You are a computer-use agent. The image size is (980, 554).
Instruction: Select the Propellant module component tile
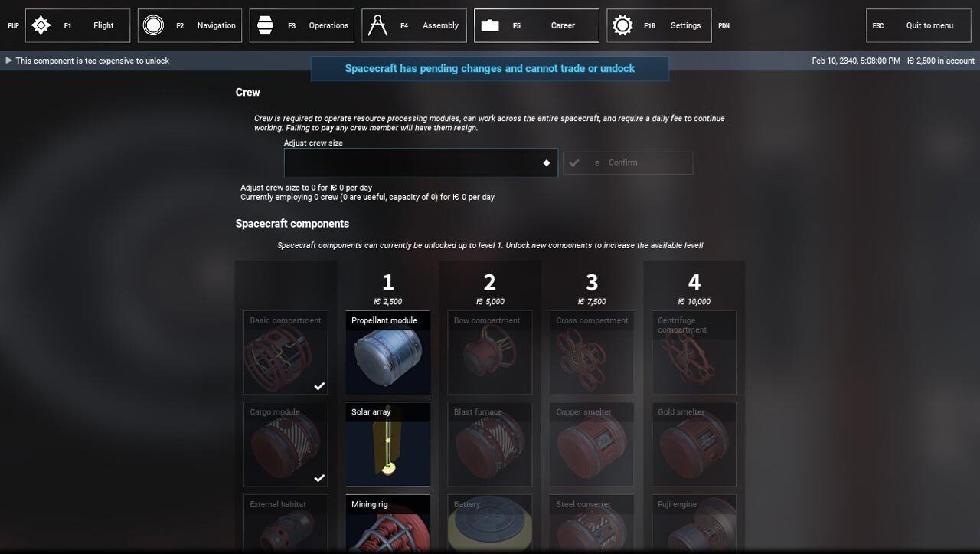click(x=387, y=352)
